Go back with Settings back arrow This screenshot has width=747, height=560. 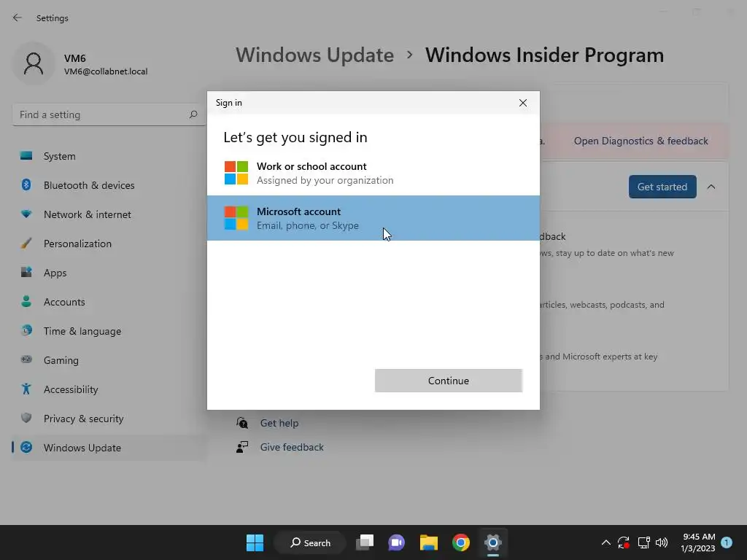click(x=18, y=17)
